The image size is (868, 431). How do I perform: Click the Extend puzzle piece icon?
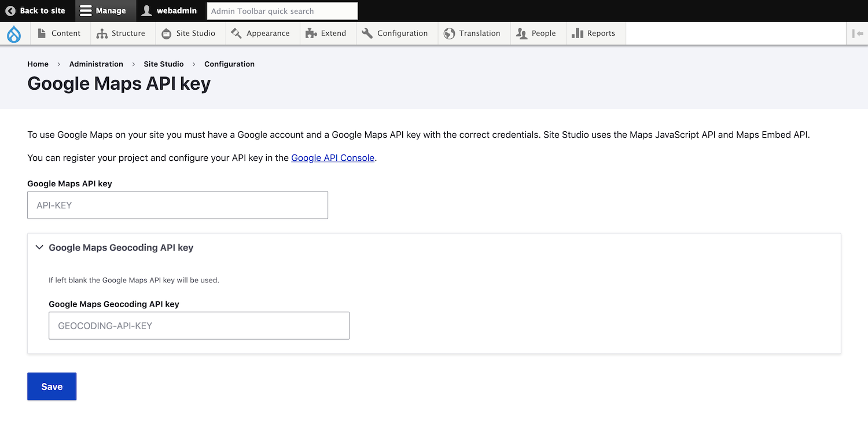[x=311, y=33]
